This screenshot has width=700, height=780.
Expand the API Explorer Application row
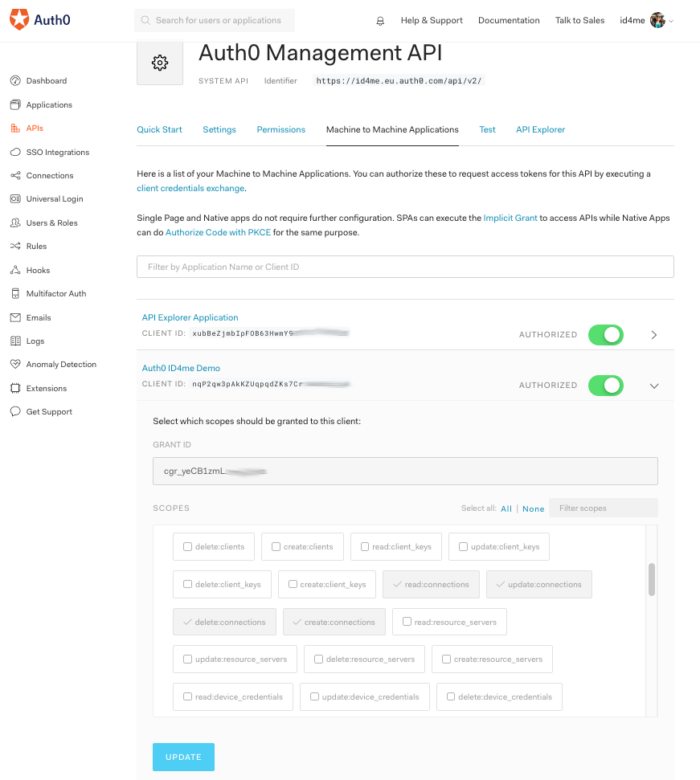tap(654, 335)
